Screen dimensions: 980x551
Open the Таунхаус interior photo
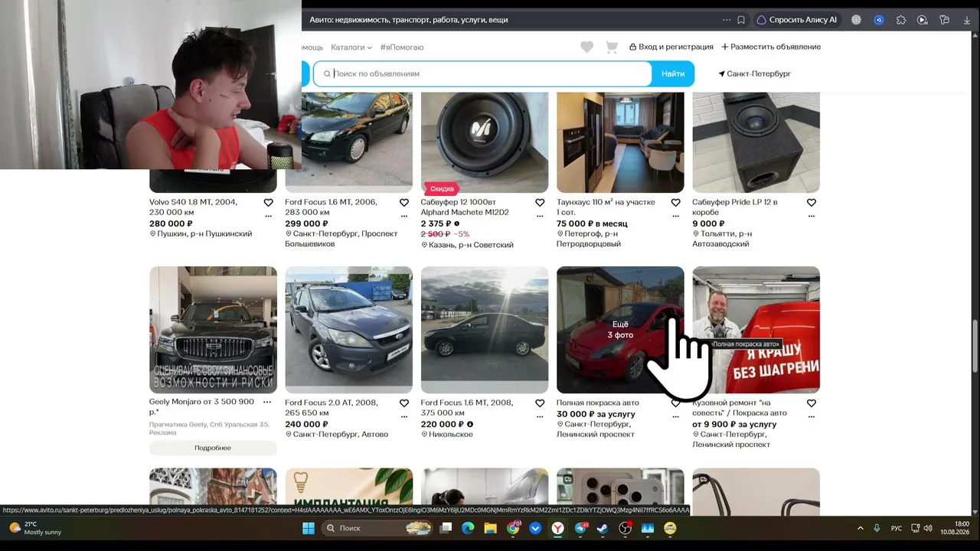620,142
